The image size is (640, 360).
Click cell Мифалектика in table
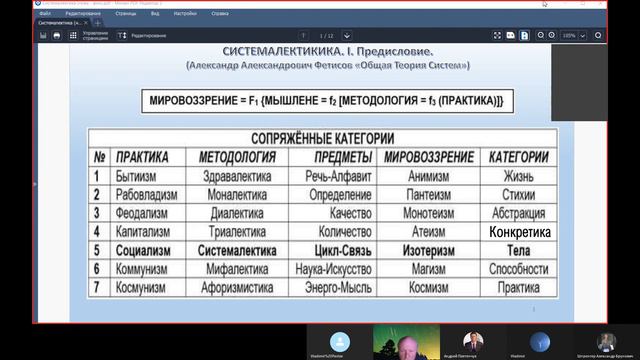(237, 269)
